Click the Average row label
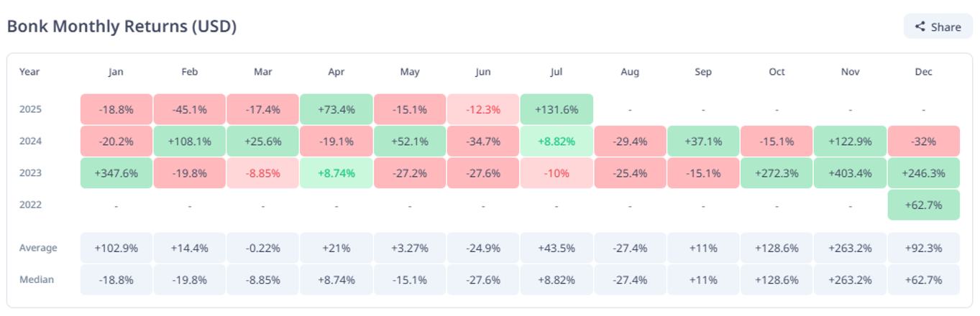This screenshot has height=316, width=980. (x=38, y=248)
